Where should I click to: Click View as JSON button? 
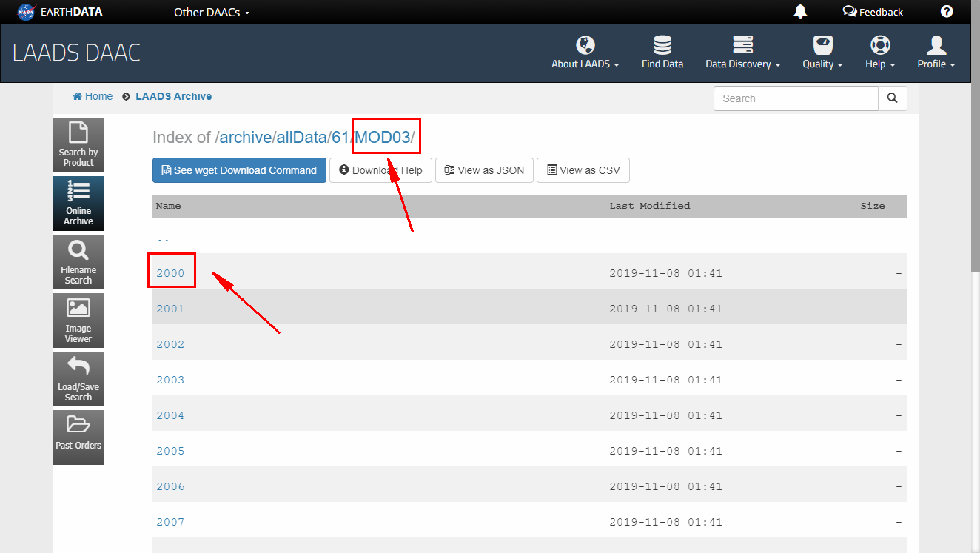click(x=484, y=170)
